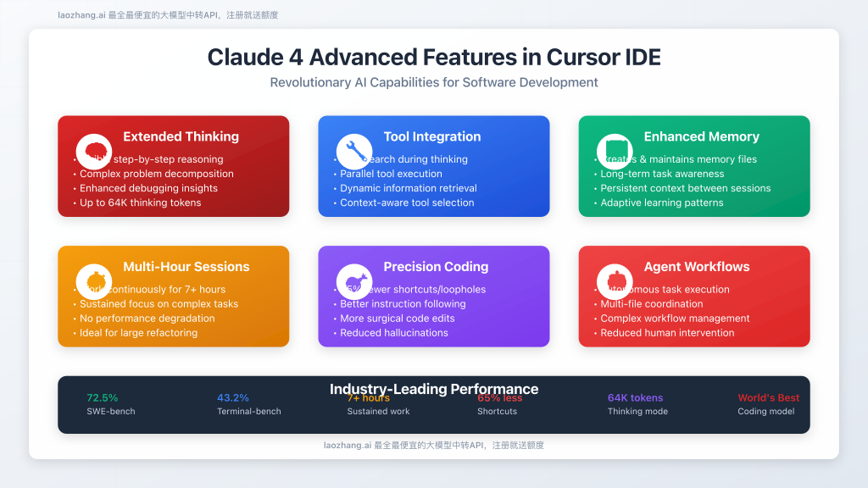The image size is (868, 488).
Task: Click the green memory icon in Enhanced Memory card
Action: tap(615, 152)
